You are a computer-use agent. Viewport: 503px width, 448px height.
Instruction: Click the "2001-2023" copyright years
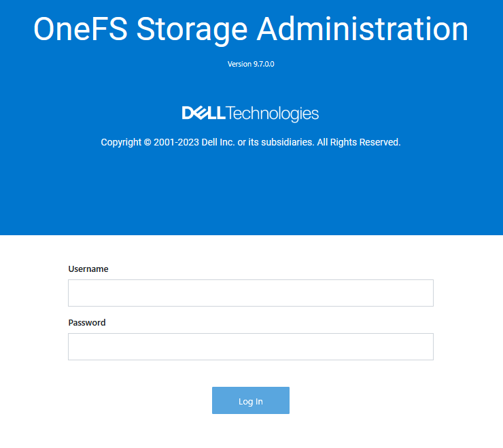coord(177,143)
